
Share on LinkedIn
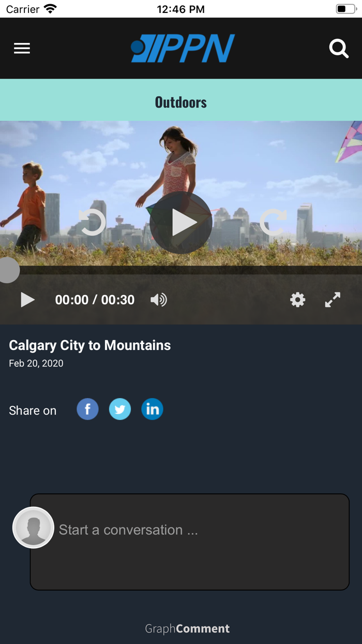(152, 409)
